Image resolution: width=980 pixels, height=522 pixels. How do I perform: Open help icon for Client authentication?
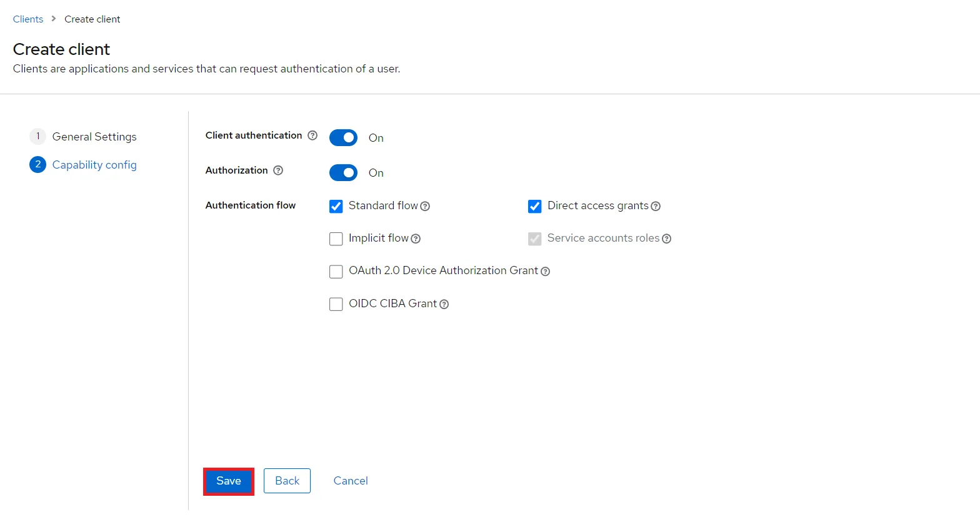click(312, 135)
